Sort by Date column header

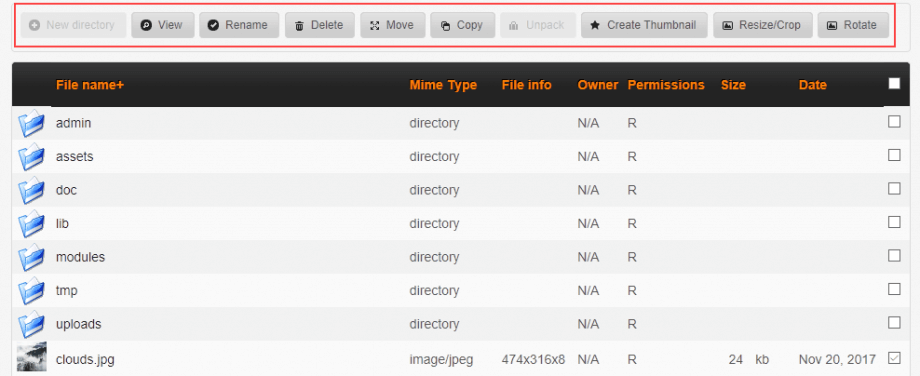(x=813, y=85)
